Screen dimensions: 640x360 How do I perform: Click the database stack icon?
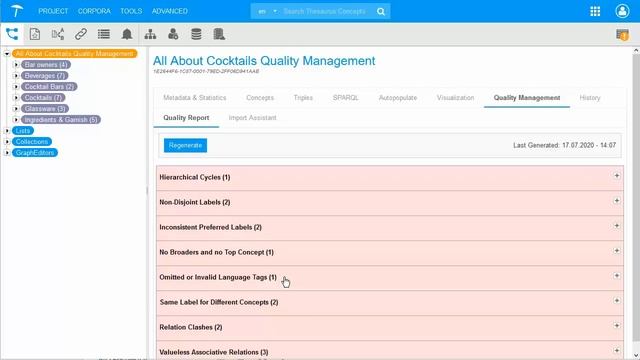point(196,34)
